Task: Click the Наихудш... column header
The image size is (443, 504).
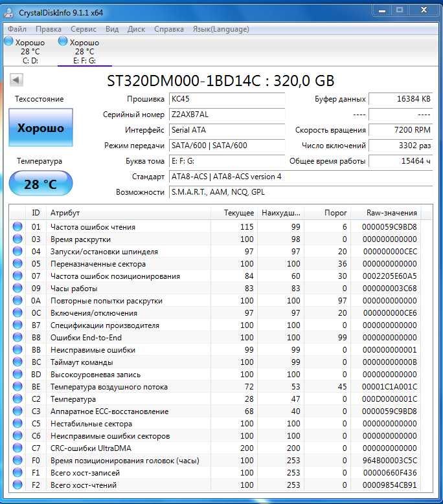Action: 281,213
